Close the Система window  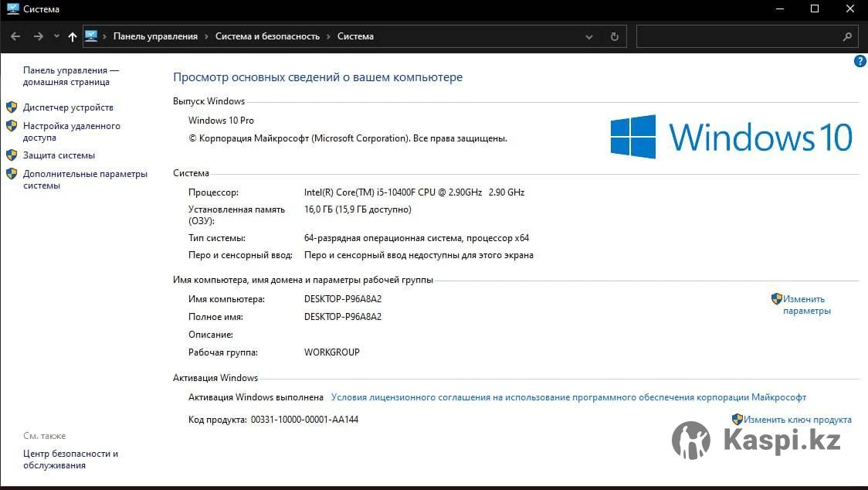850,9
